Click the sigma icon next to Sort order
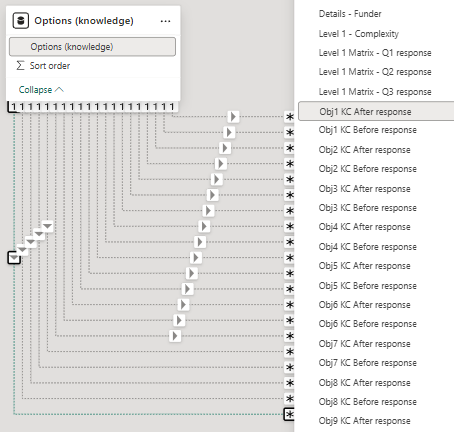454x432 pixels. tap(20, 66)
